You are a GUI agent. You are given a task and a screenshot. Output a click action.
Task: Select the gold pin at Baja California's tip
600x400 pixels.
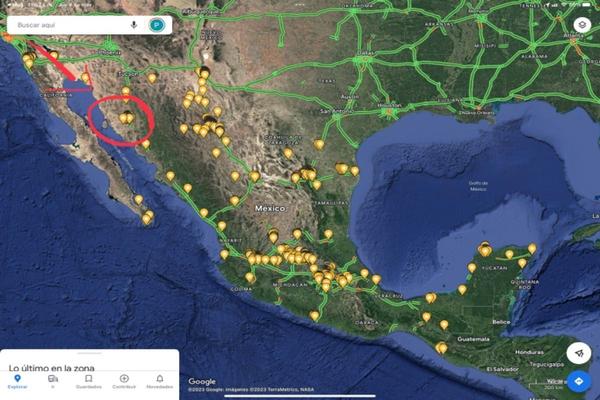[147, 218]
